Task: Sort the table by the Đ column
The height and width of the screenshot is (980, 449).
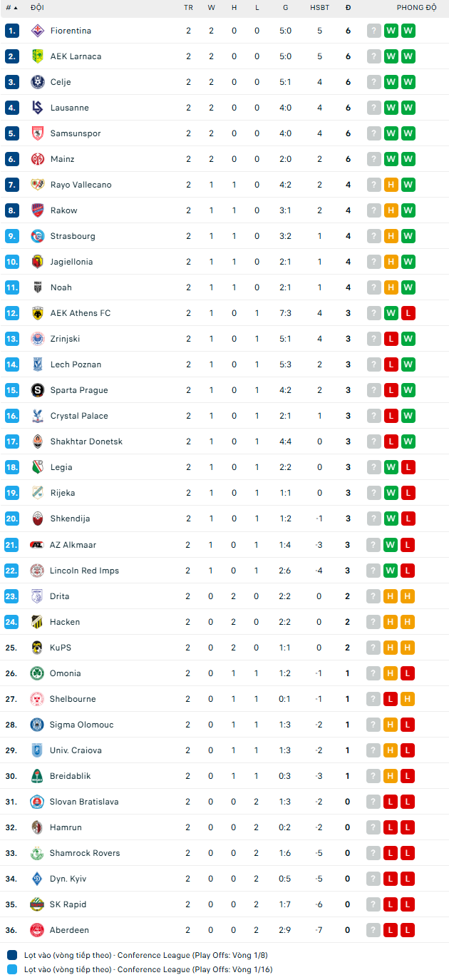Action: 347,8
